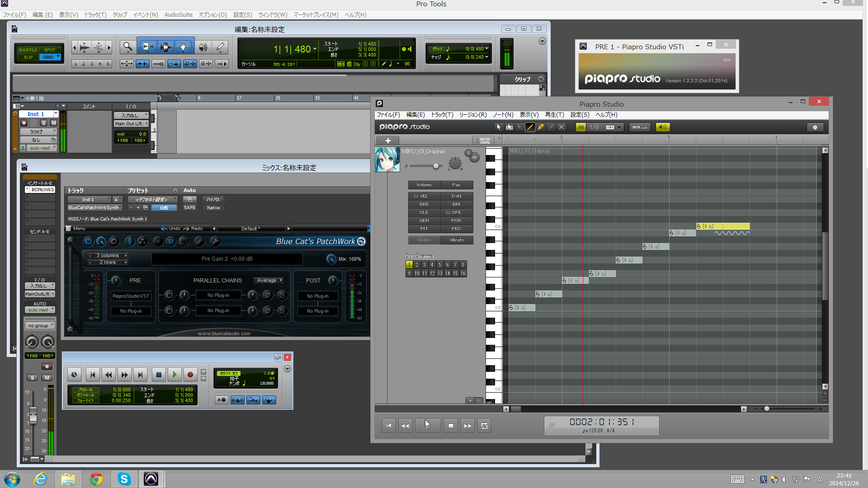This screenshot has width=868, height=488.
Task: Toggle record enable on Inst 1 track
Action: click(x=24, y=123)
